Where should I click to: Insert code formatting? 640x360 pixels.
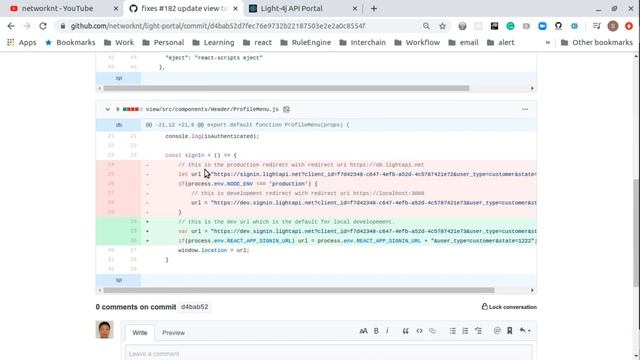tap(419, 331)
